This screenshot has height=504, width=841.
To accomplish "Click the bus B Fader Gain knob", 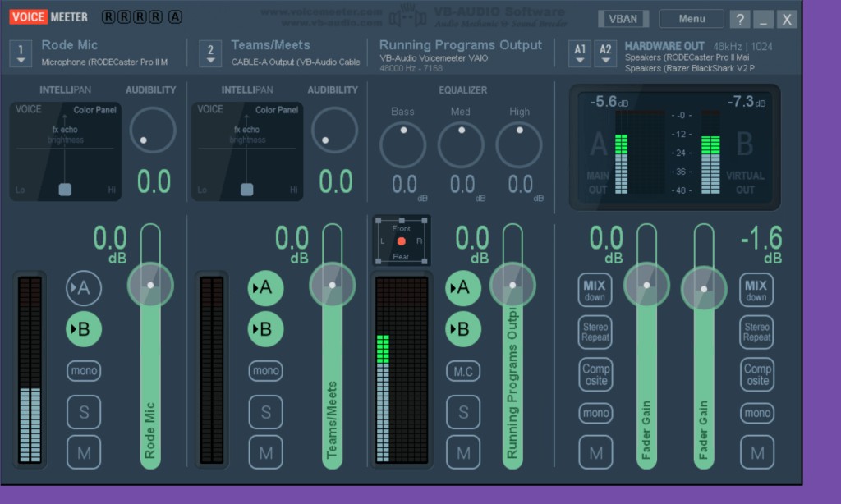I will tap(704, 288).
